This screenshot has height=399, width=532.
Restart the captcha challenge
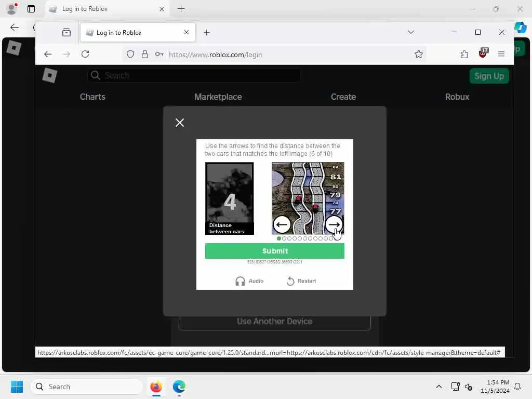pos(301,281)
